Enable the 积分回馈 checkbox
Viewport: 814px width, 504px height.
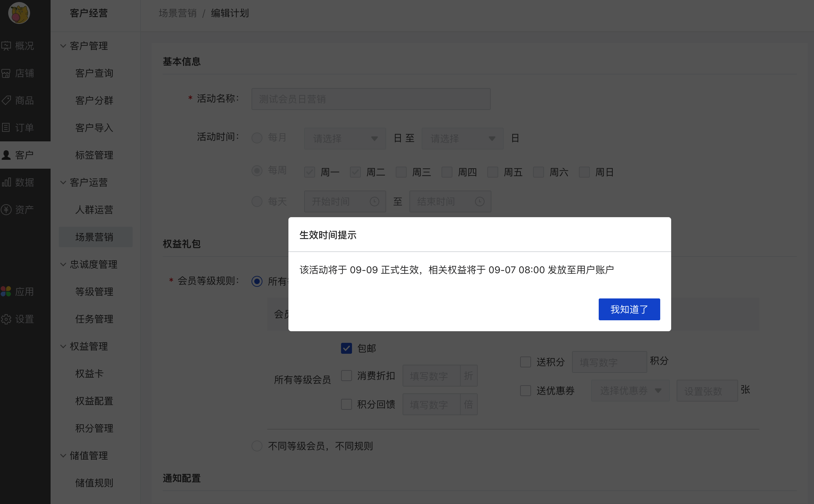click(x=347, y=404)
